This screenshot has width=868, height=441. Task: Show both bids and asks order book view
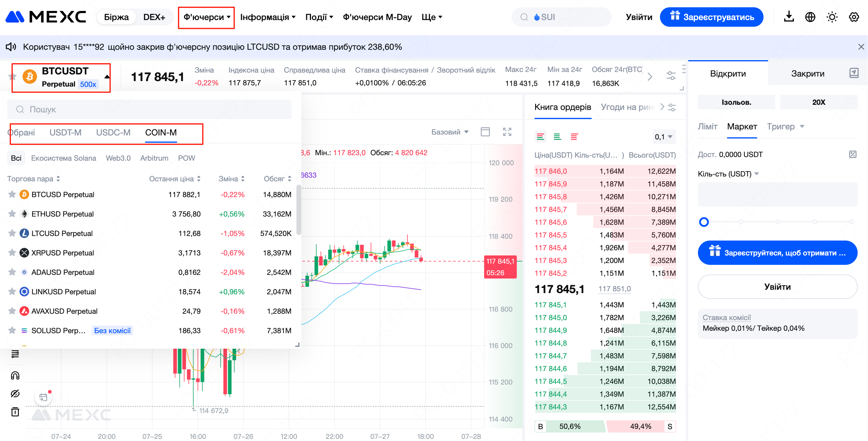pos(540,137)
